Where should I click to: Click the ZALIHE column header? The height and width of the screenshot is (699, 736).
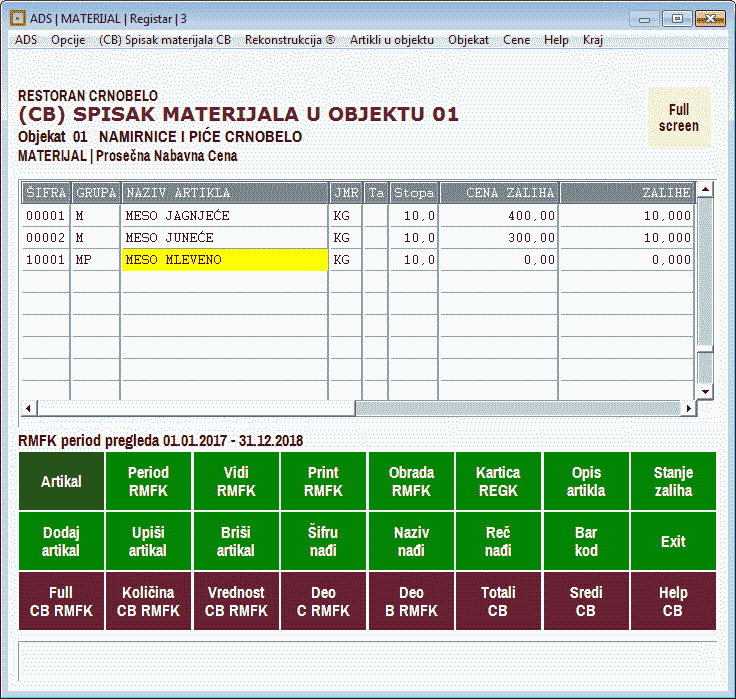tap(627, 192)
